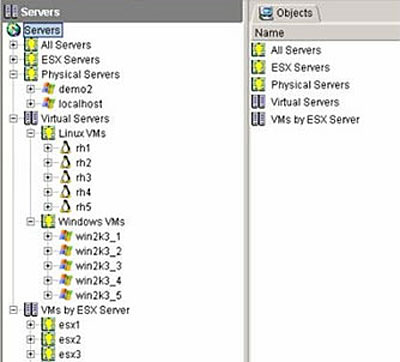Image resolution: width=400 pixels, height=362 pixels.
Task: Click the Windows flag icon for demo2
Action: pyautogui.click(x=48, y=89)
